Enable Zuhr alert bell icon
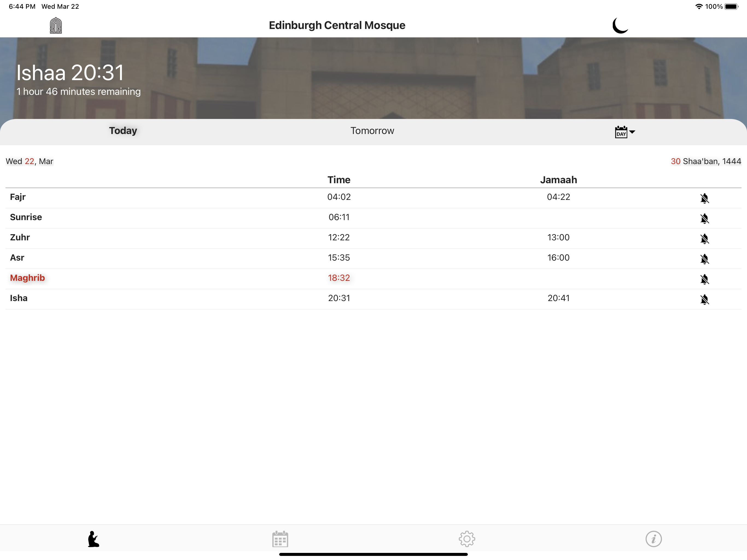Image resolution: width=747 pixels, height=560 pixels. click(x=704, y=239)
